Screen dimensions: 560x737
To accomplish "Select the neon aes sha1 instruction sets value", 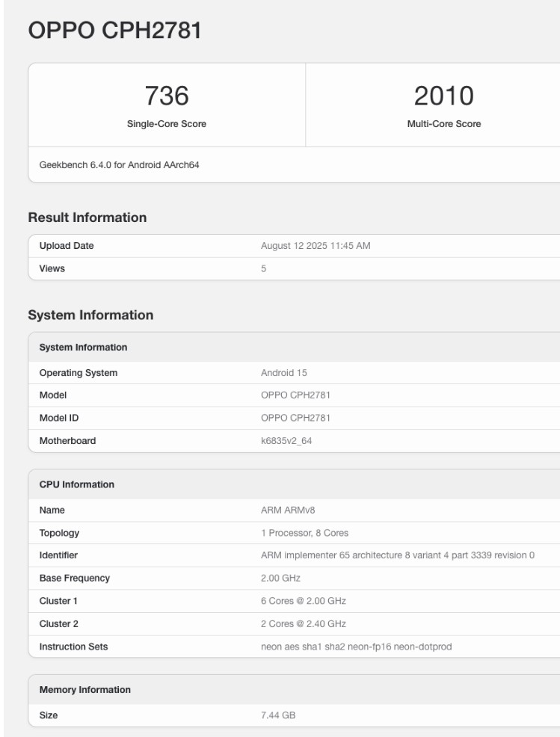I will tap(357, 647).
